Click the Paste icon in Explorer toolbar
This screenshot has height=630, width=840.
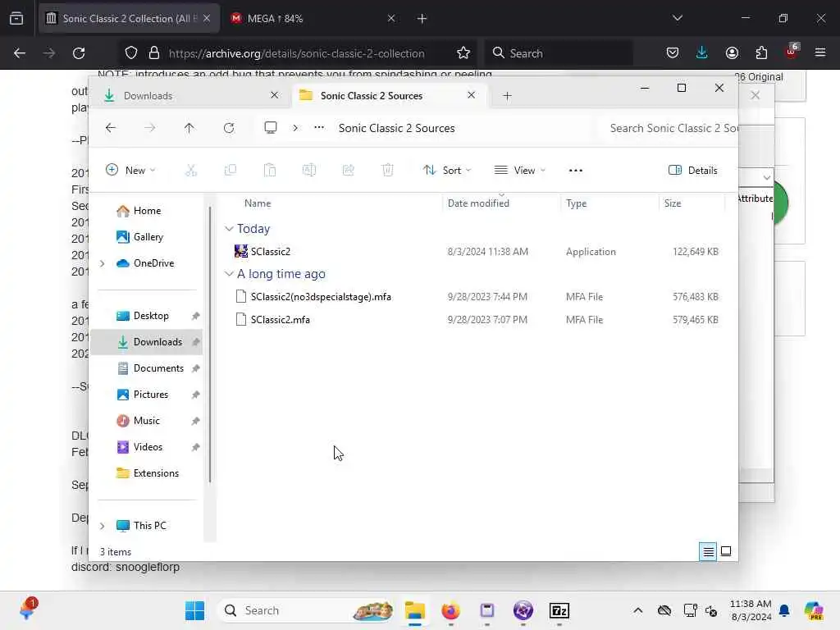pyautogui.click(x=269, y=171)
